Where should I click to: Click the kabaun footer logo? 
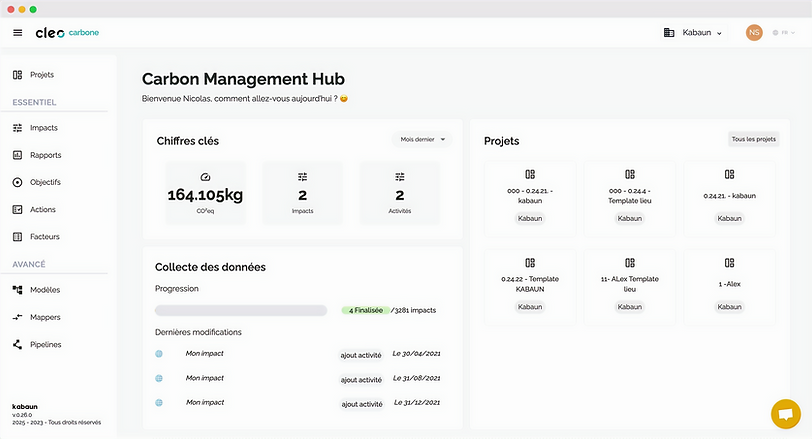(25, 407)
